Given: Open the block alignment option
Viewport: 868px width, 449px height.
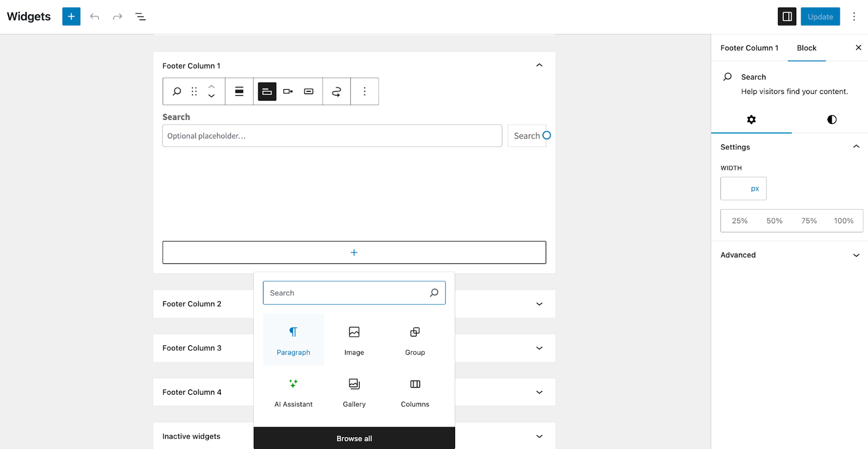Looking at the screenshot, I should [x=239, y=91].
